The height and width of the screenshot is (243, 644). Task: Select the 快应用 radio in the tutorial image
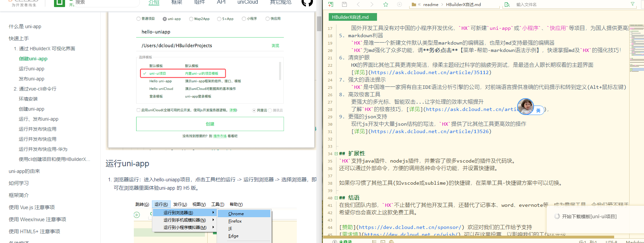[268, 19]
